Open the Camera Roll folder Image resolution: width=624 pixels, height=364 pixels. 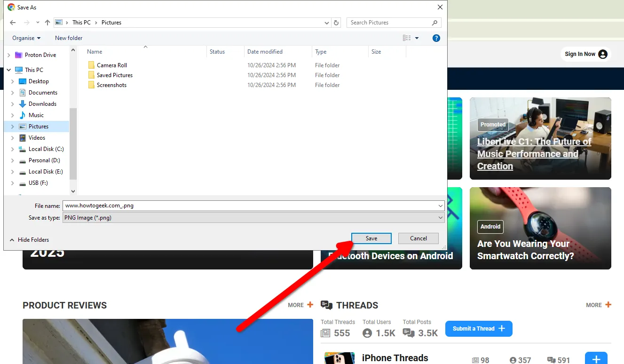[112, 65]
